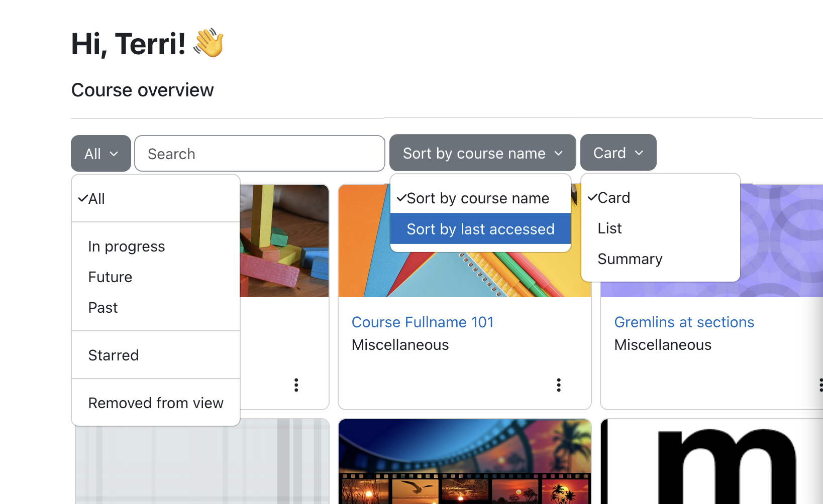Open the Sort by course name dropdown

482,153
